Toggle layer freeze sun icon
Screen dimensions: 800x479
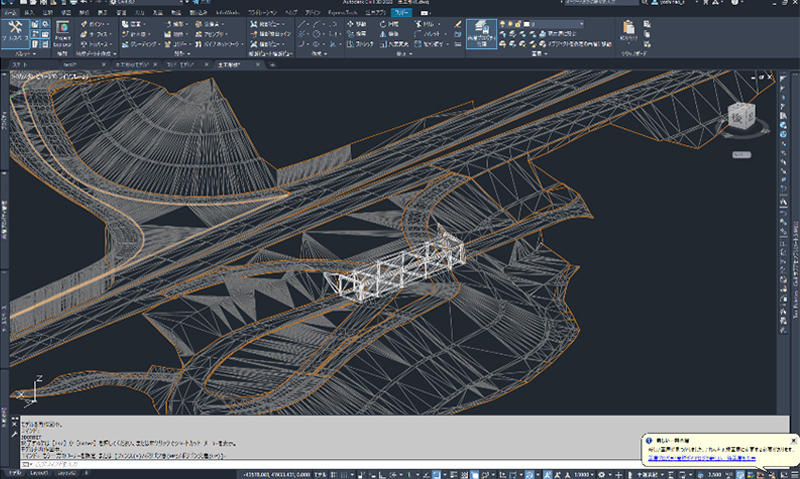tap(510, 24)
